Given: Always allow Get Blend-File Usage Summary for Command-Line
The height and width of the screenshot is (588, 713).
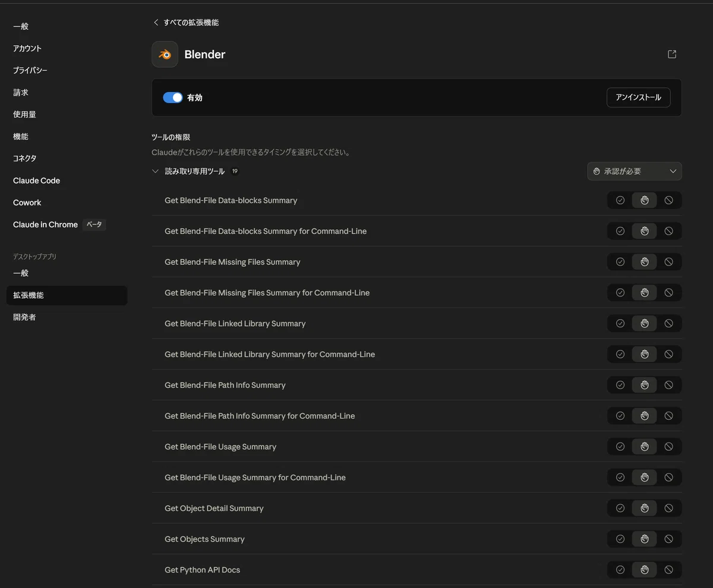Looking at the screenshot, I should point(620,478).
